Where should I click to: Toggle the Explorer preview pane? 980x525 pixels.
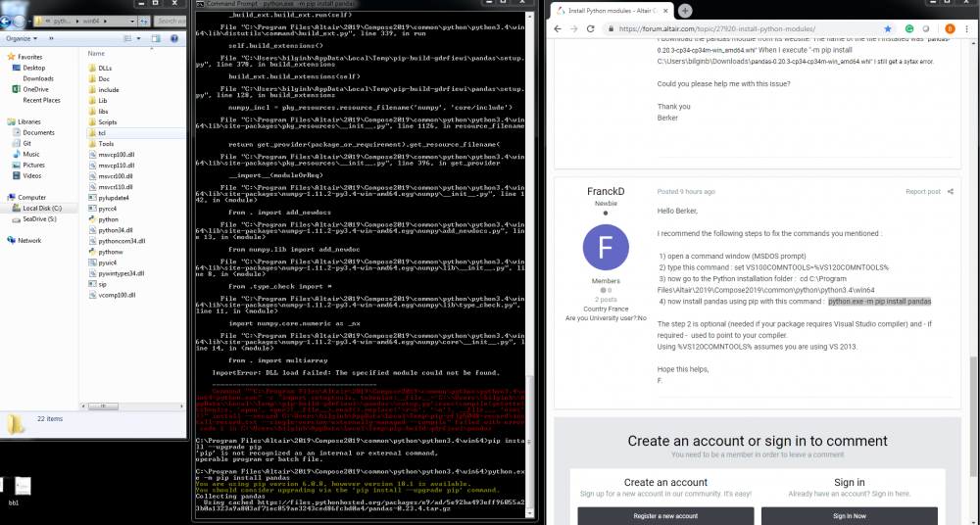pyautogui.click(x=156, y=39)
